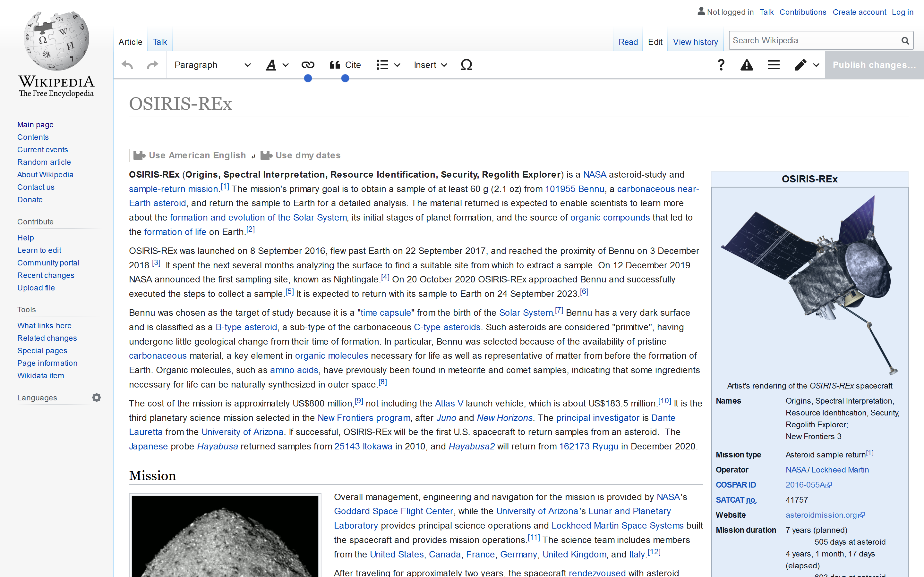Insert a special character with the omega icon
This screenshot has height=577, width=924.
[466, 64]
